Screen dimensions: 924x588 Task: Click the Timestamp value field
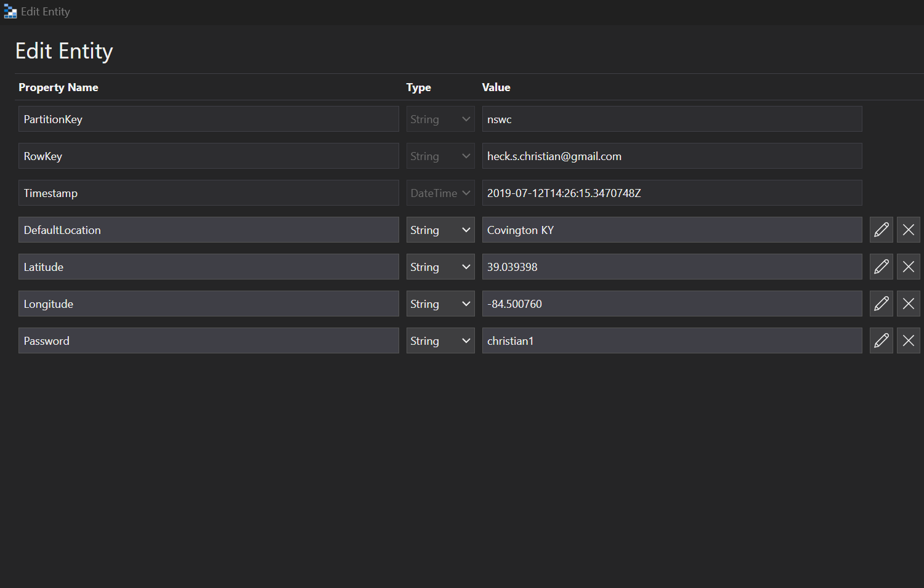672,193
